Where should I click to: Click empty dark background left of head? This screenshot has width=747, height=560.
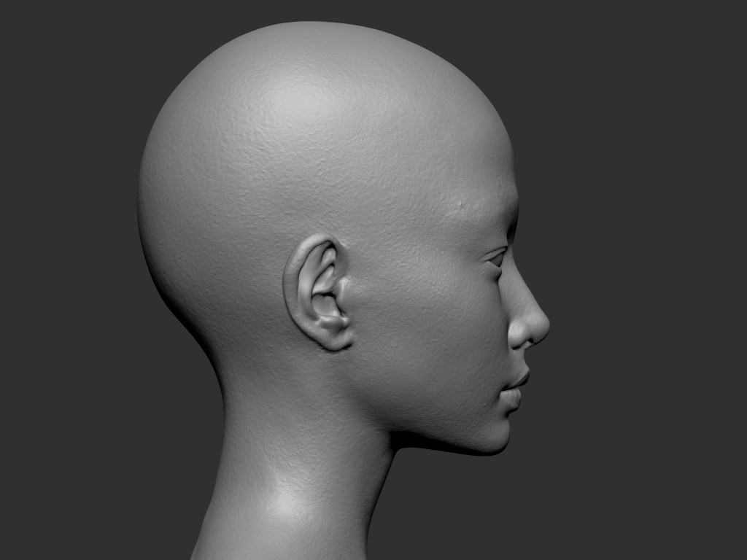click(x=66, y=292)
